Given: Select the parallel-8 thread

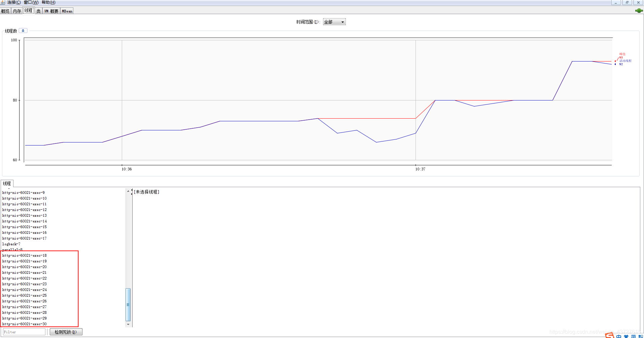Looking at the screenshot, I should tap(12, 250).
